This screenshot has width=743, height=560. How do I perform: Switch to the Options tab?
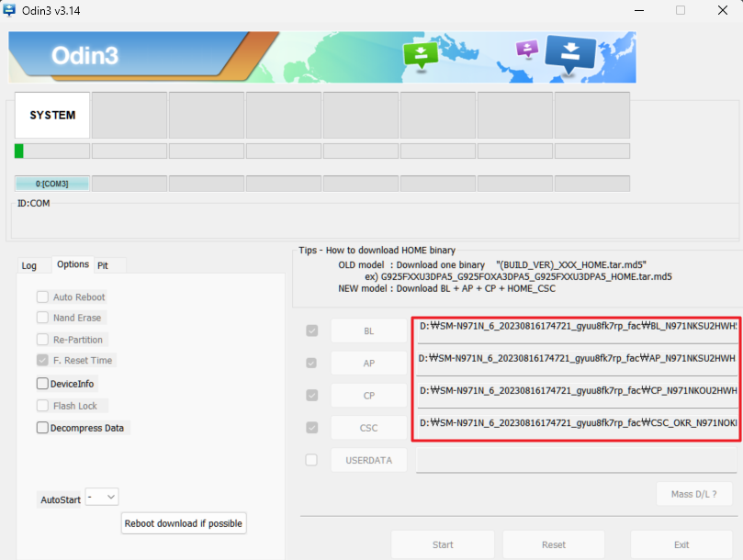click(x=73, y=264)
